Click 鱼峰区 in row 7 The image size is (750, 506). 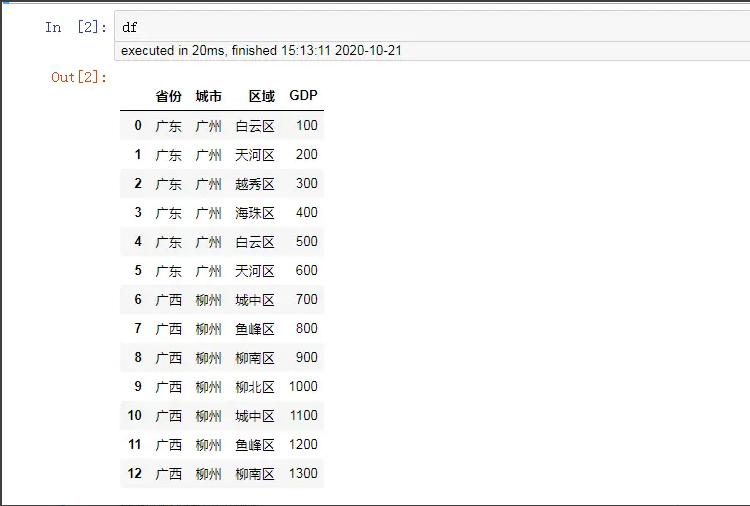pos(255,329)
